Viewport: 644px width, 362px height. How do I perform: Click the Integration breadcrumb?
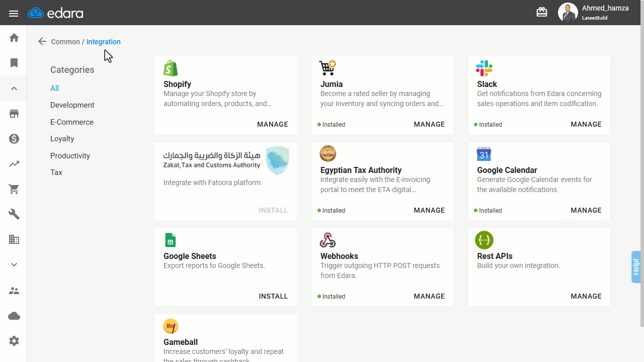click(x=104, y=42)
